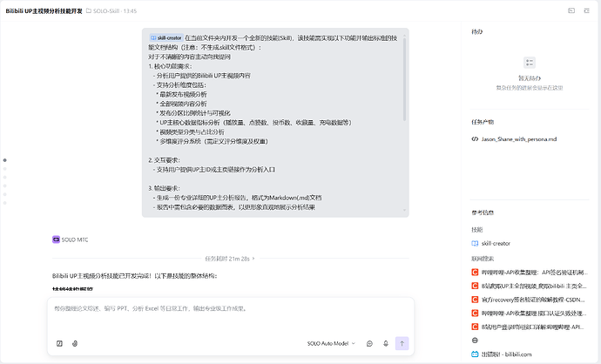Image resolution: width=601 pixels, height=364 pixels.
Task: Click the down arrow at message bubble scrollbar bottom
Action: [404, 211]
